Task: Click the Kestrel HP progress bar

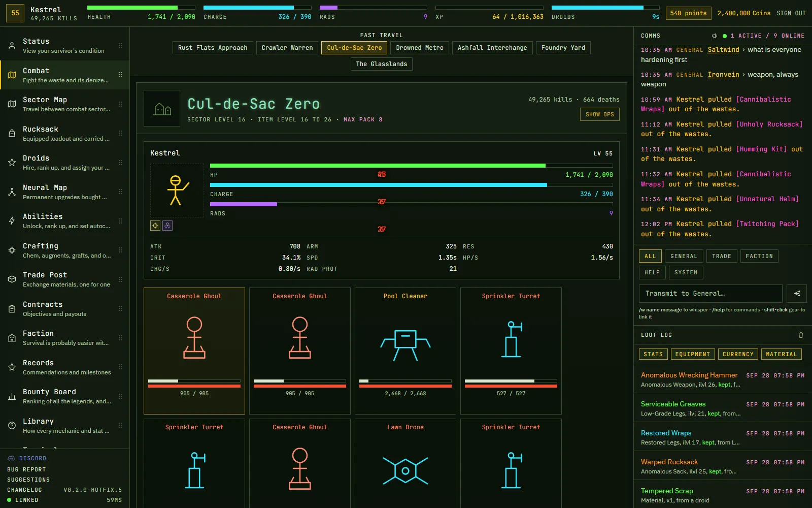Action: tap(411, 166)
